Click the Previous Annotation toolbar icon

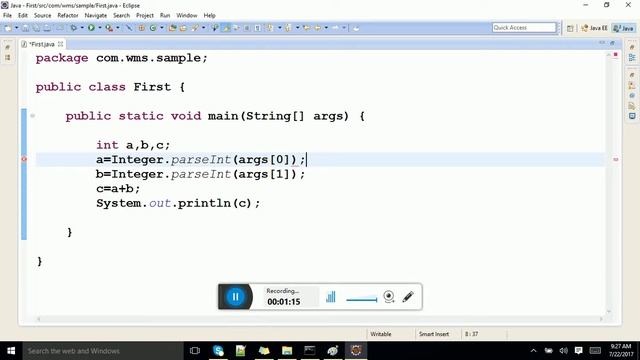(x=288, y=28)
